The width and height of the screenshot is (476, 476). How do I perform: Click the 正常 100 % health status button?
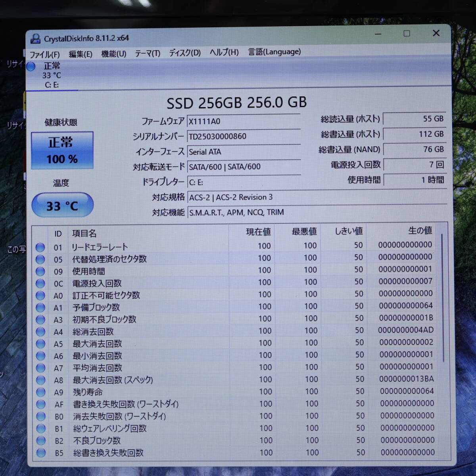[x=62, y=151]
